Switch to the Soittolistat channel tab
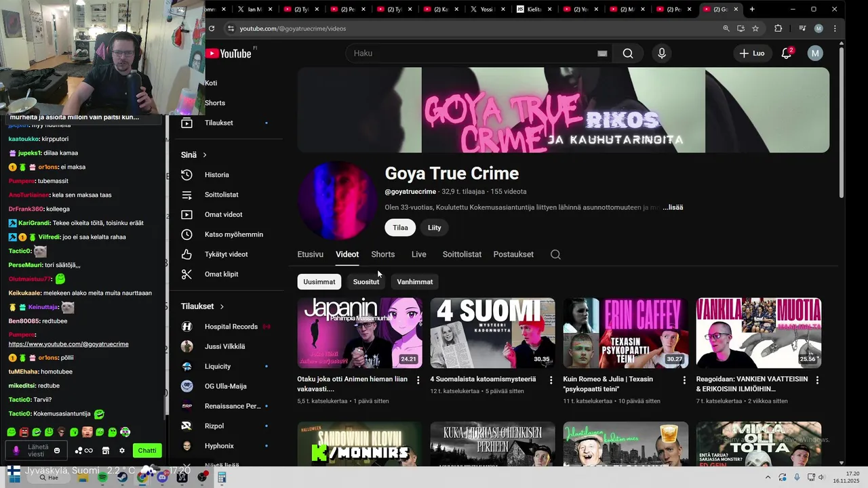This screenshot has width=868, height=488. pyautogui.click(x=462, y=254)
